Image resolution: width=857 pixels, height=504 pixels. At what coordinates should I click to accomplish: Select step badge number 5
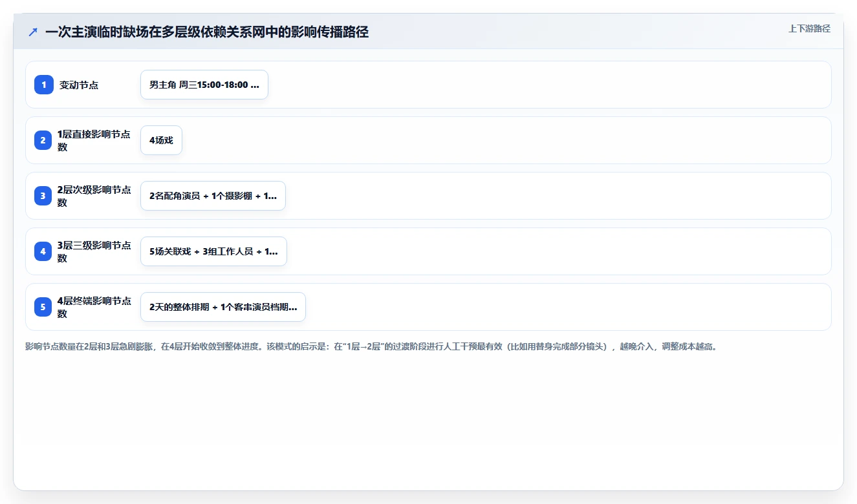pyautogui.click(x=43, y=307)
